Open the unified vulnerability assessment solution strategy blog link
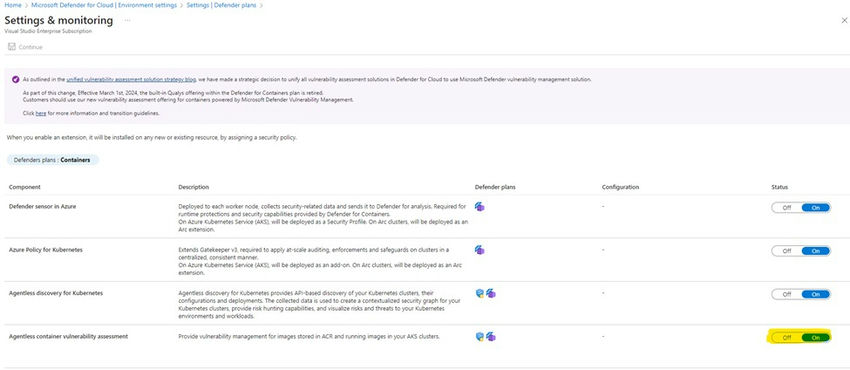Image resolution: width=850 pixels, height=370 pixels. pos(131,79)
